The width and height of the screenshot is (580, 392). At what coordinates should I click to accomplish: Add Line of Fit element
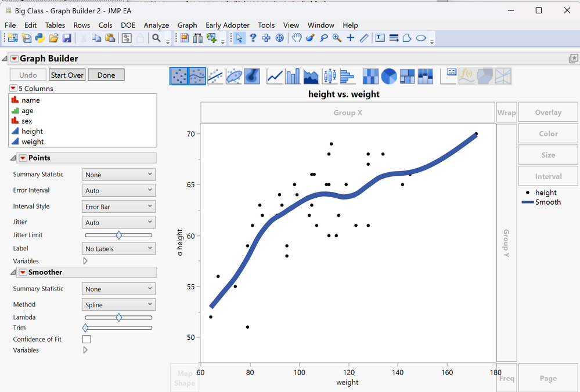[x=215, y=76]
